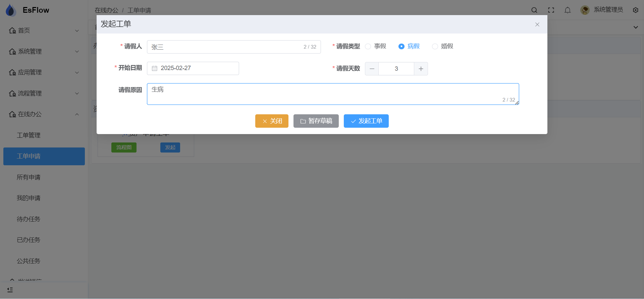Click blue 发起 button behind dialog

(170, 147)
